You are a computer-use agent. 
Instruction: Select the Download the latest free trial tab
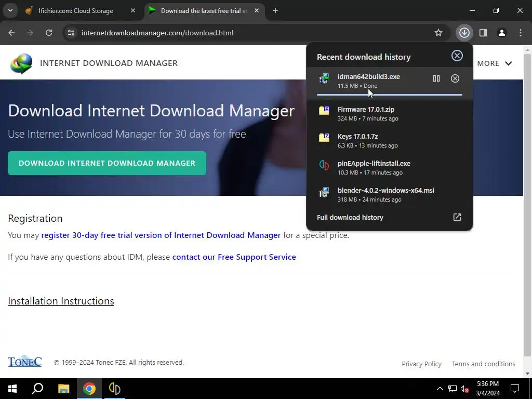click(x=204, y=11)
